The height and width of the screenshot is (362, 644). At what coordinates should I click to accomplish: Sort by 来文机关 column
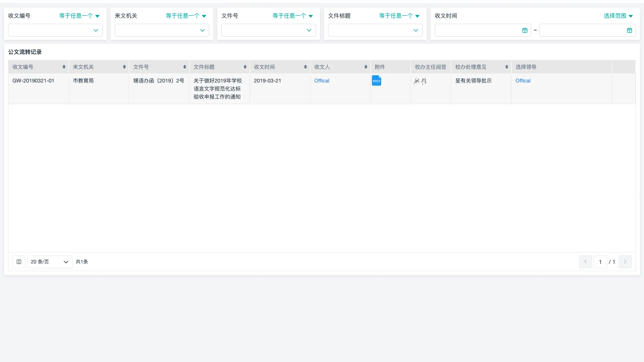124,67
